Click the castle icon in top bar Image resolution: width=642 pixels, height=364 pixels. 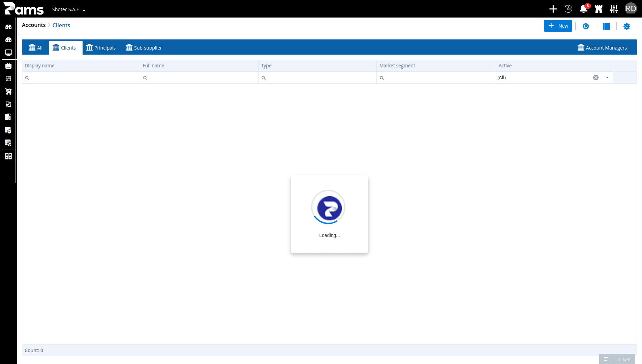599,9
